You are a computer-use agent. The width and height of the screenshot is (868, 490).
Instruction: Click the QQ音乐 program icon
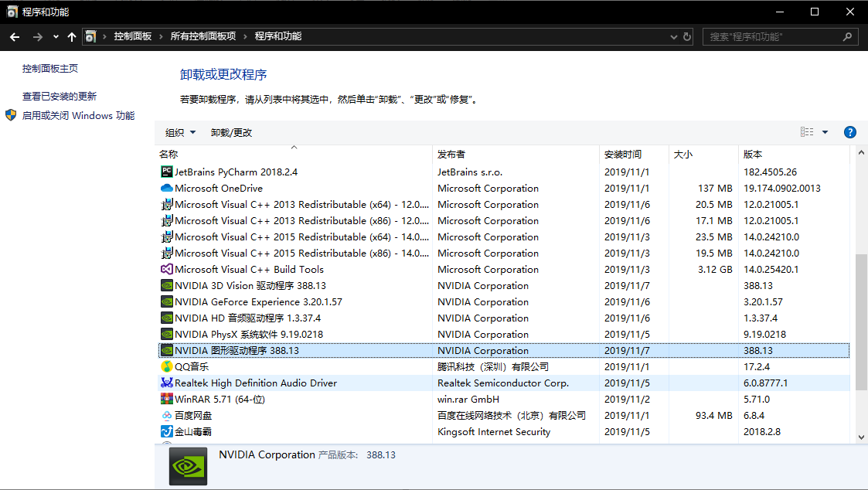(x=167, y=366)
